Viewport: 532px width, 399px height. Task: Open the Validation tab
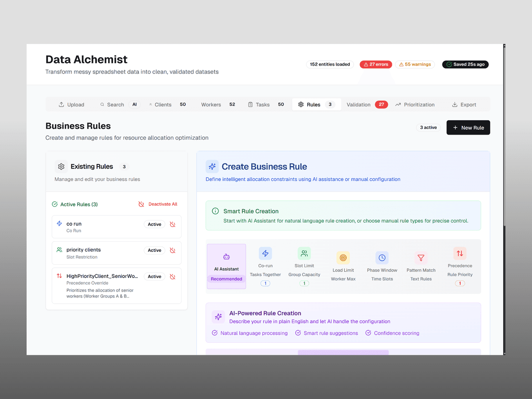pyautogui.click(x=367, y=105)
